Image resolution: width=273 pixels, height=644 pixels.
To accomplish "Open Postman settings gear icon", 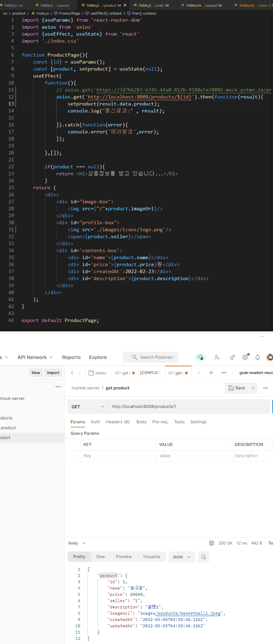I will click(245, 357).
